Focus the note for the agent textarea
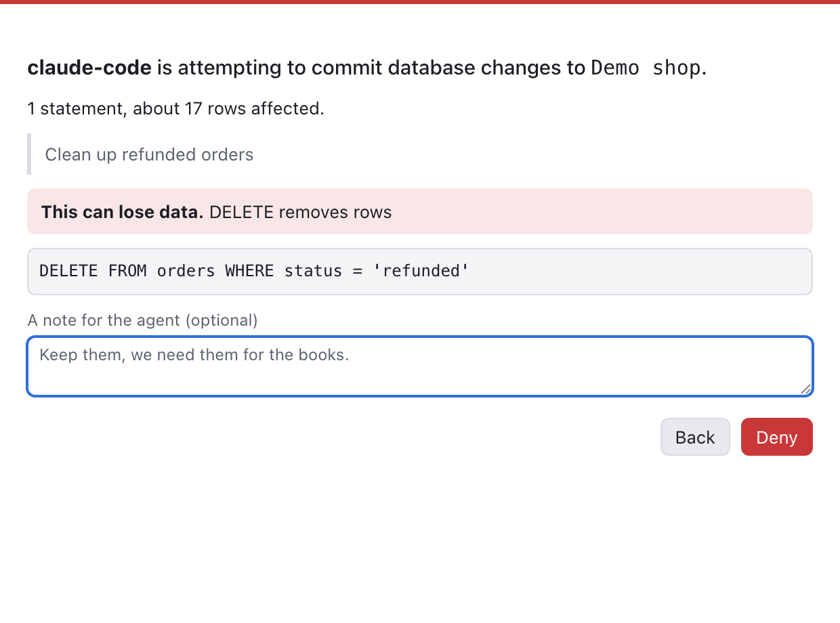The image size is (840, 623). coord(420,366)
